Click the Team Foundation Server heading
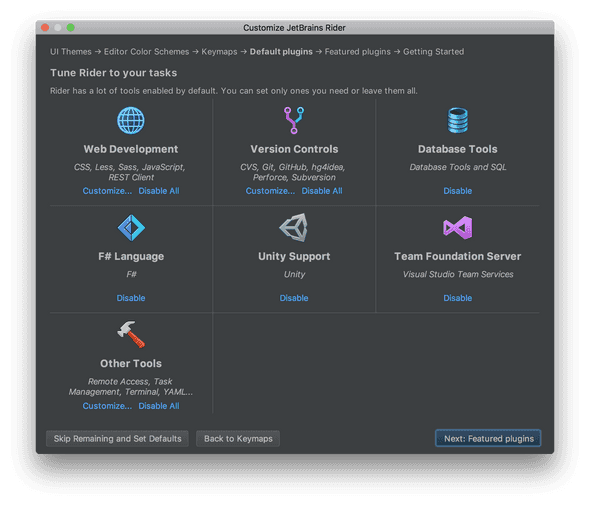Screen dimensions: 590x505 pyautogui.click(x=458, y=257)
